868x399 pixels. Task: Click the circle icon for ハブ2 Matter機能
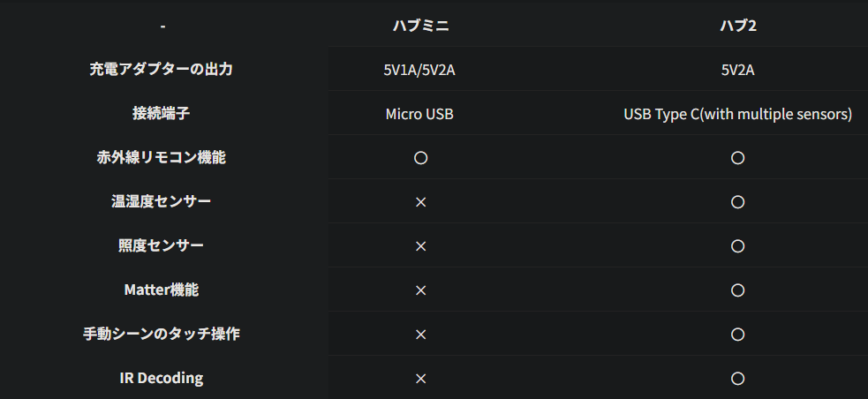pyautogui.click(x=738, y=290)
